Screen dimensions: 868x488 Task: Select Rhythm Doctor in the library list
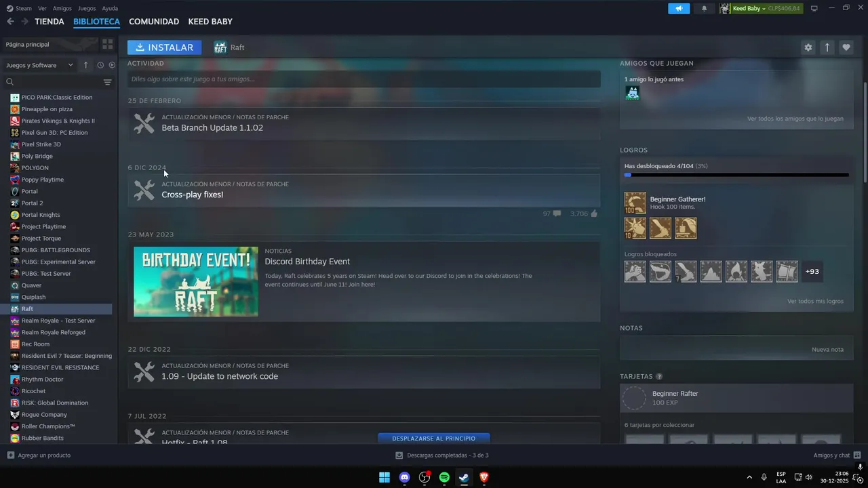(42, 380)
